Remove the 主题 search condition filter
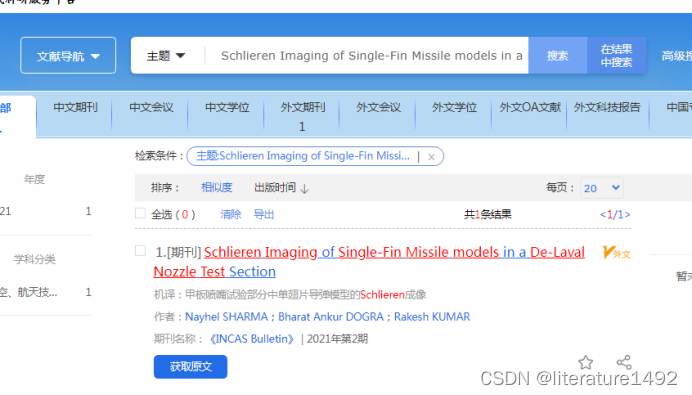The height and width of the screenshot is (395, 692). (x=431, y=157)
